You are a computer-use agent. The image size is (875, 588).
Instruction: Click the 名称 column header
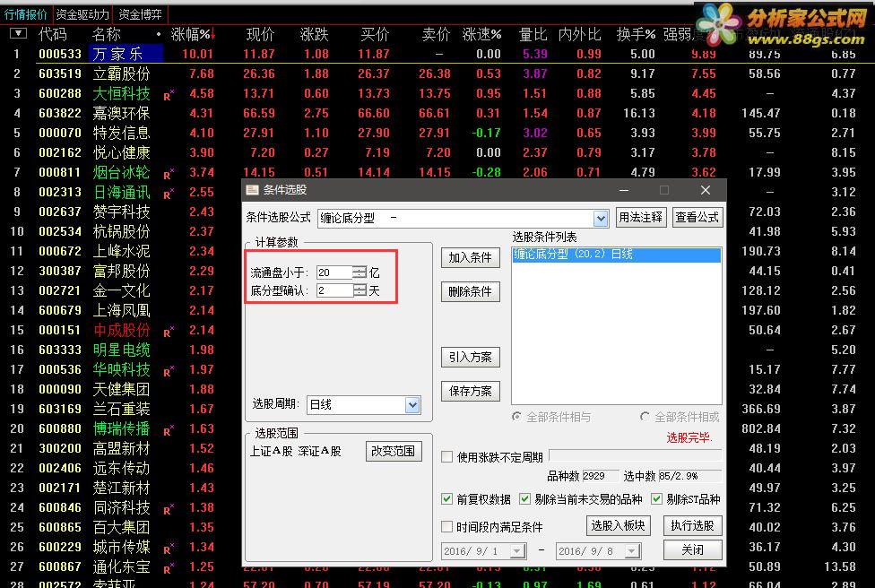click(x=106, y=35)
